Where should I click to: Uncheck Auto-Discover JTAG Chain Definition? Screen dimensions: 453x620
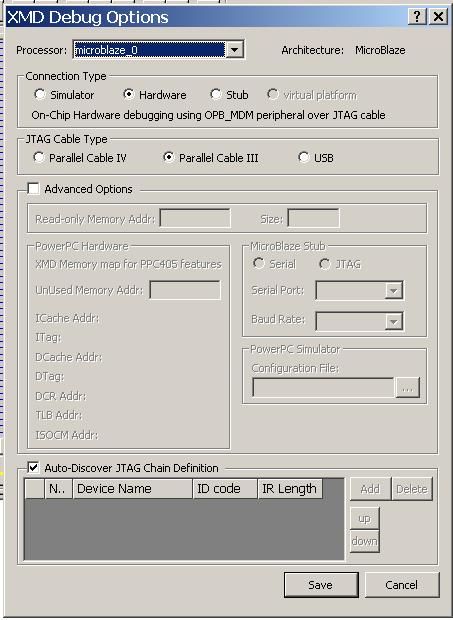[x=33, y=468]
